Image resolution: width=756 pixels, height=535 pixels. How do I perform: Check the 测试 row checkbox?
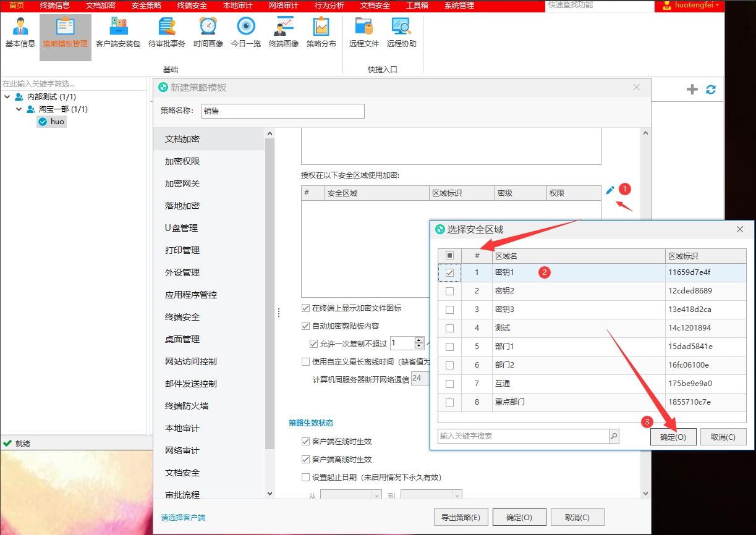tap(450, 328)
